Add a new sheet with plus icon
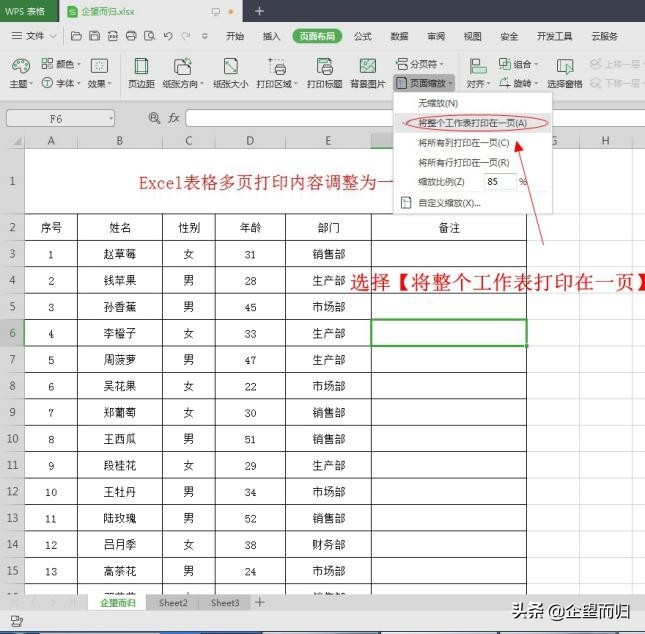645x634 pixels. [260, 602]
